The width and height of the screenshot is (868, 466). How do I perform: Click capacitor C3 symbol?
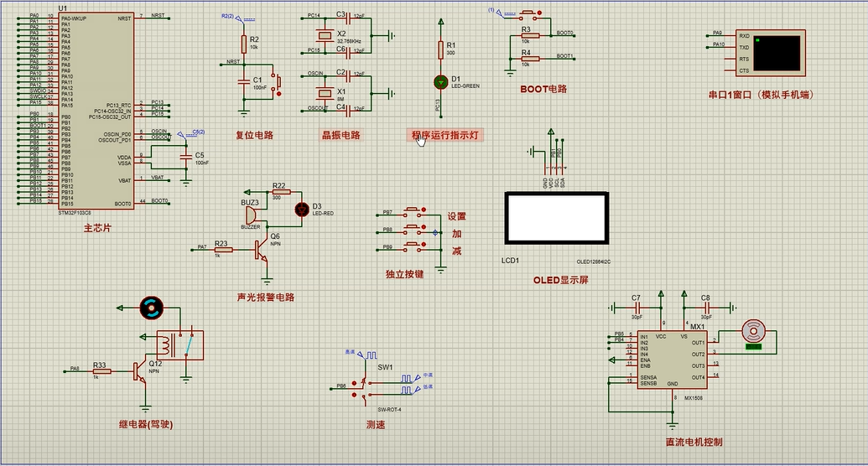point(348,18)
